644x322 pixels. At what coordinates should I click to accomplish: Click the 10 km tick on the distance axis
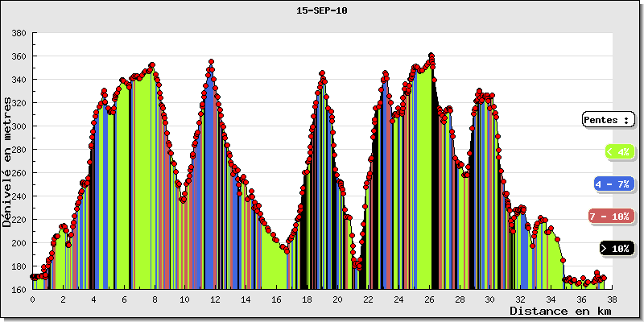point(185,299)
